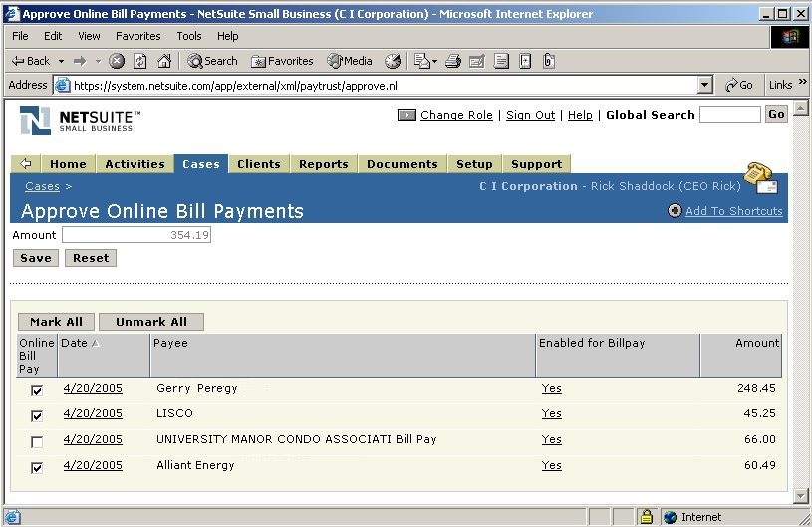Click the Stop loading icon
The image size is (812, 527).
(x=117, y=61)
